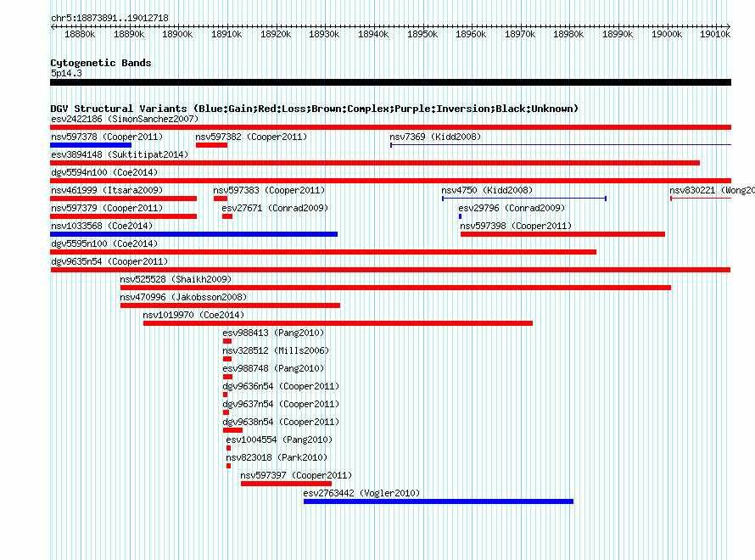This screenshot has width=755, height=560.
Task: Select the nsv597378 (Cooper2011) blue gain bar
Action: [x=91, y=145]
